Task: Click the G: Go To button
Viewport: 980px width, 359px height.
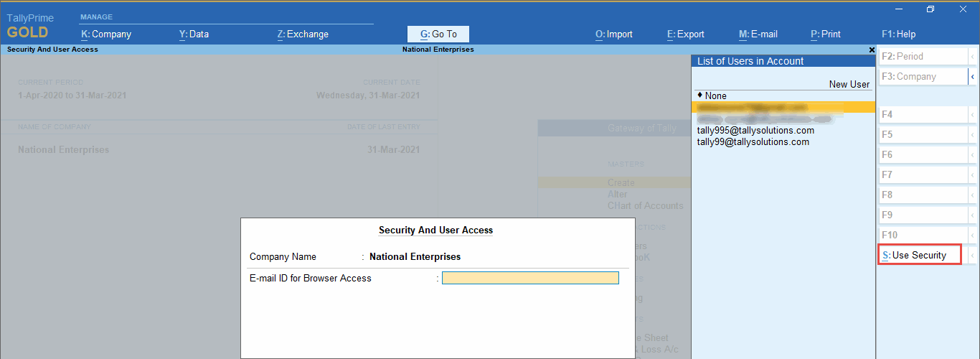Action: coord(438,34)
